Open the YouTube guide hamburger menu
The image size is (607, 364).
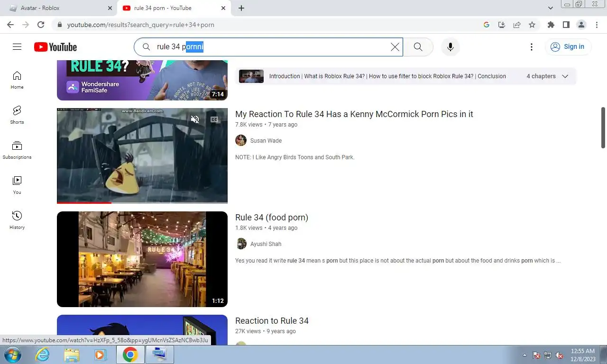[x=17, y=46]
